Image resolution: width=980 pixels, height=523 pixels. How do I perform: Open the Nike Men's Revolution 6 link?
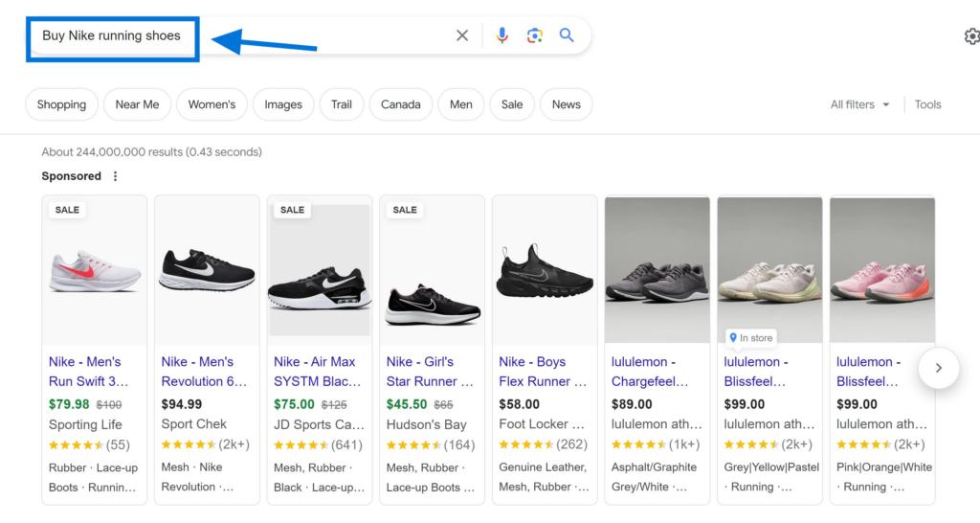204,372
